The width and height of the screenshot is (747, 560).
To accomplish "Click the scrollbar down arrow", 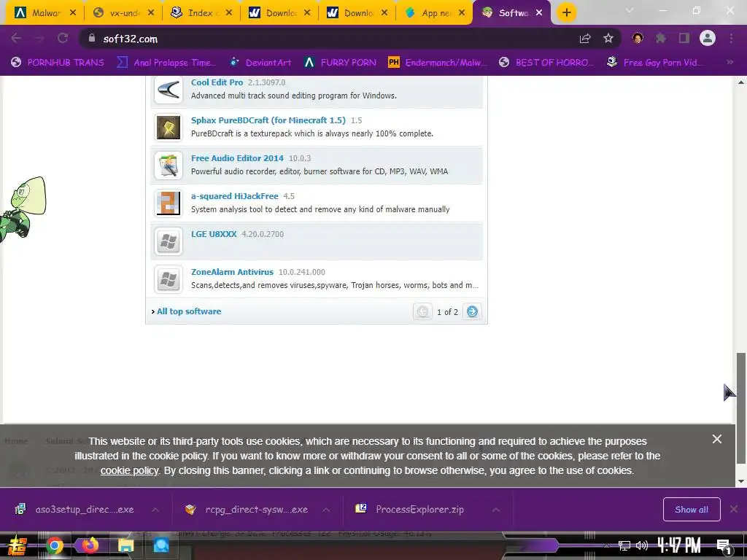I will 741,481.
